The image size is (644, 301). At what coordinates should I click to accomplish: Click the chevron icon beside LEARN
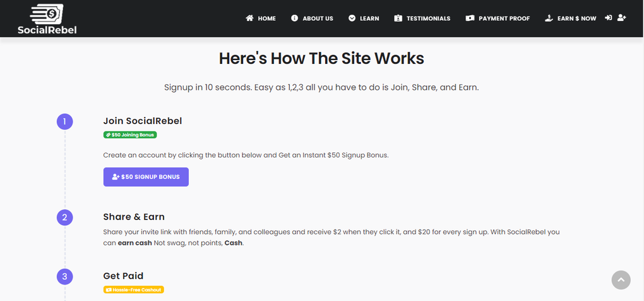pos(352,18)
